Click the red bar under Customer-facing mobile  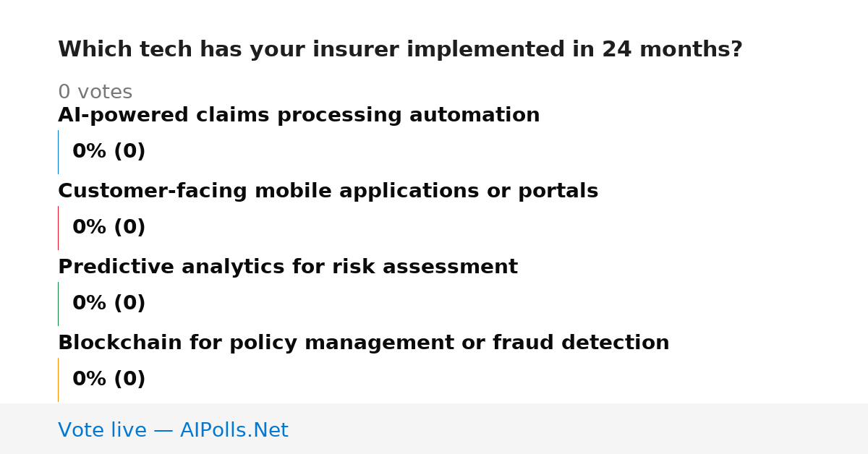pyautogui.click(x=58, y=228)
